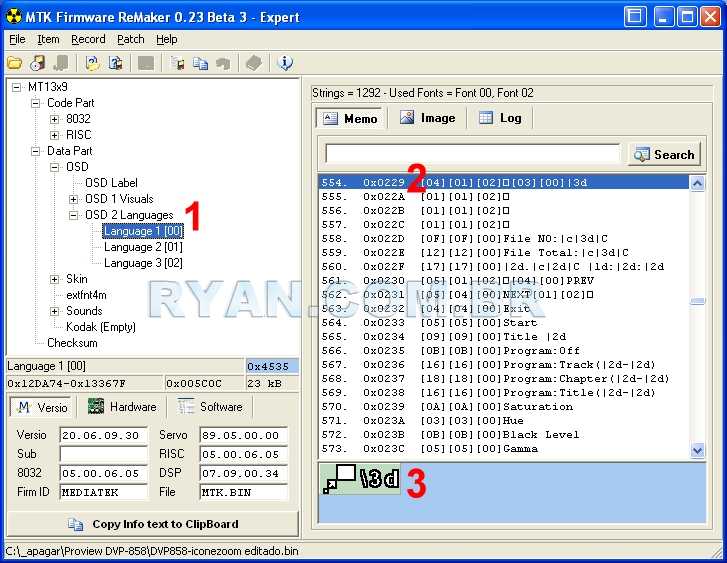Click the Image tab picture icon
The width and height of the screenshot is (727, 563).
click(x=407, y=118)
